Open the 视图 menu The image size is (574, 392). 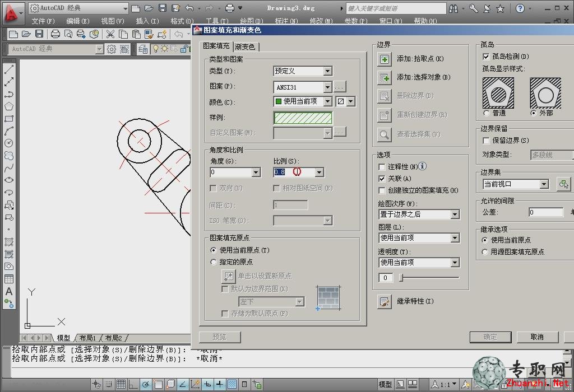click(112, 21)
